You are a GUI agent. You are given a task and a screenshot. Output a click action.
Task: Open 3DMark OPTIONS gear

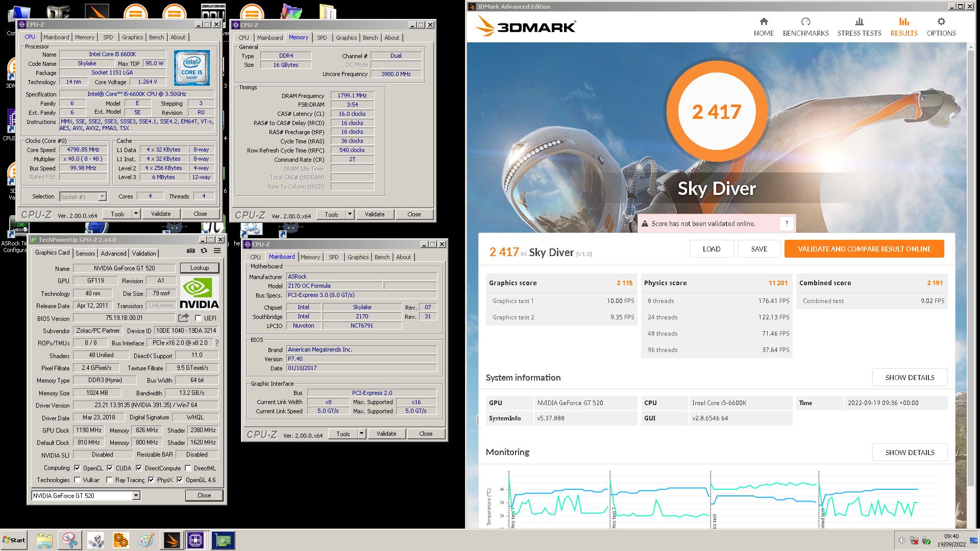(941, 27)
